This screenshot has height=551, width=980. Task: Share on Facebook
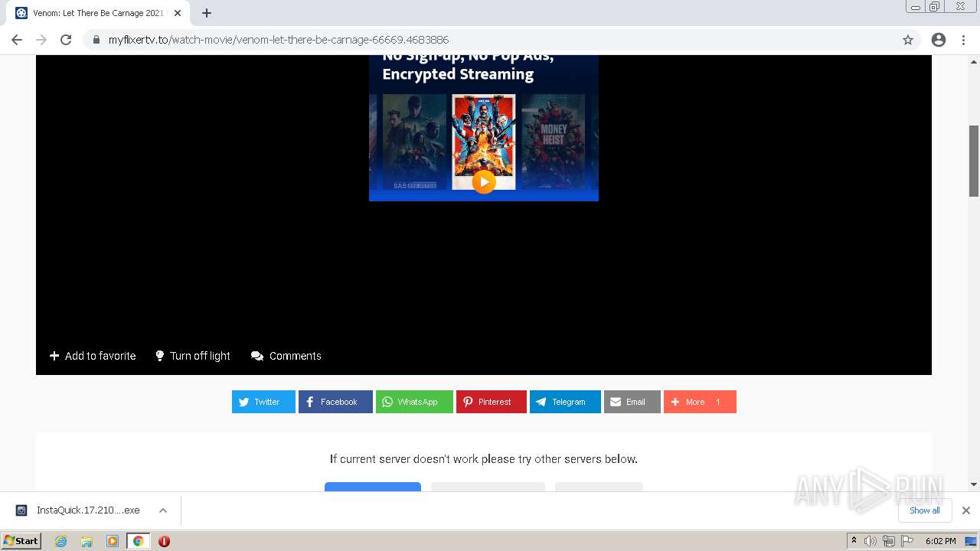tap(335, 402)
